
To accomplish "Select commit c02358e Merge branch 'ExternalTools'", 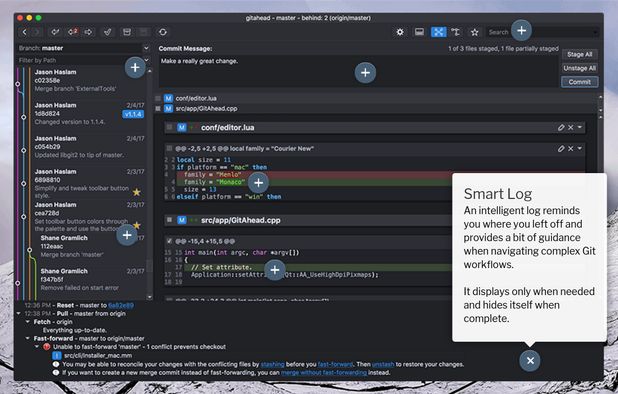I will click(x=90, y=80).
